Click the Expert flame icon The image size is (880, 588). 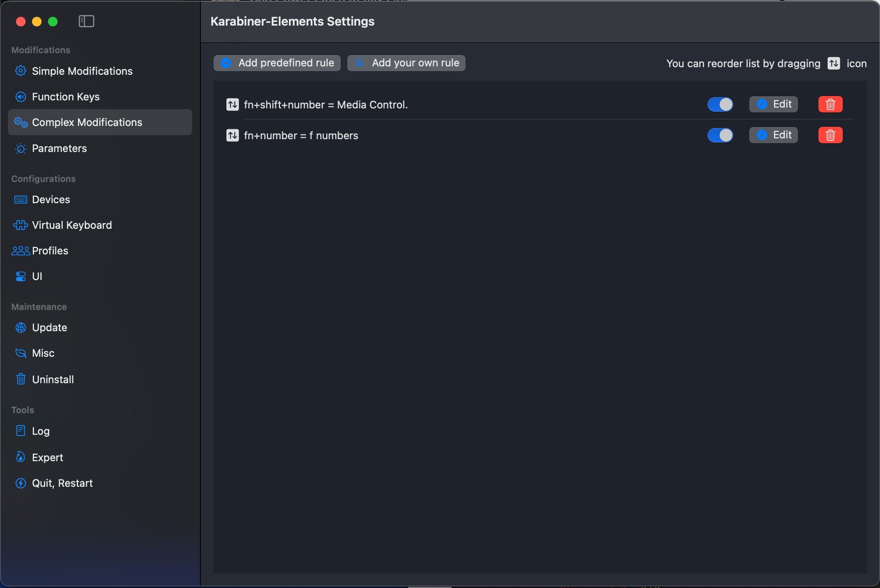(x=21, y=457)
